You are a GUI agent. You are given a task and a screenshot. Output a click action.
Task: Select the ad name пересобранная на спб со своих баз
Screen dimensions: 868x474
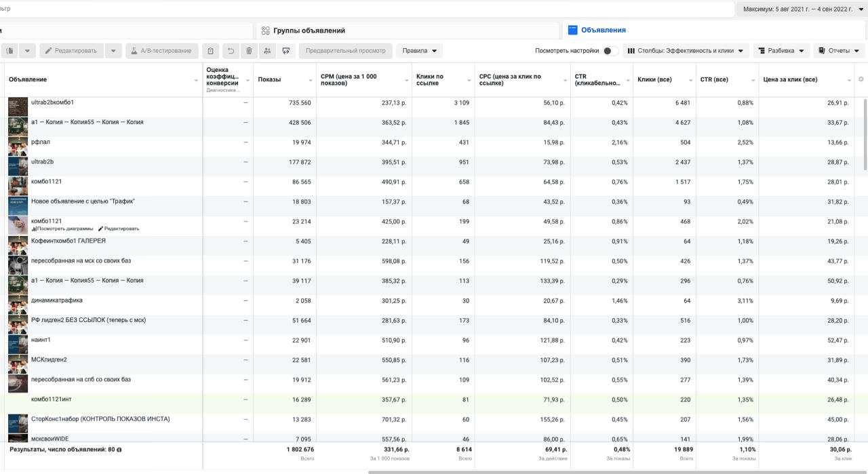pyautogui.click(x=81, y=380)
